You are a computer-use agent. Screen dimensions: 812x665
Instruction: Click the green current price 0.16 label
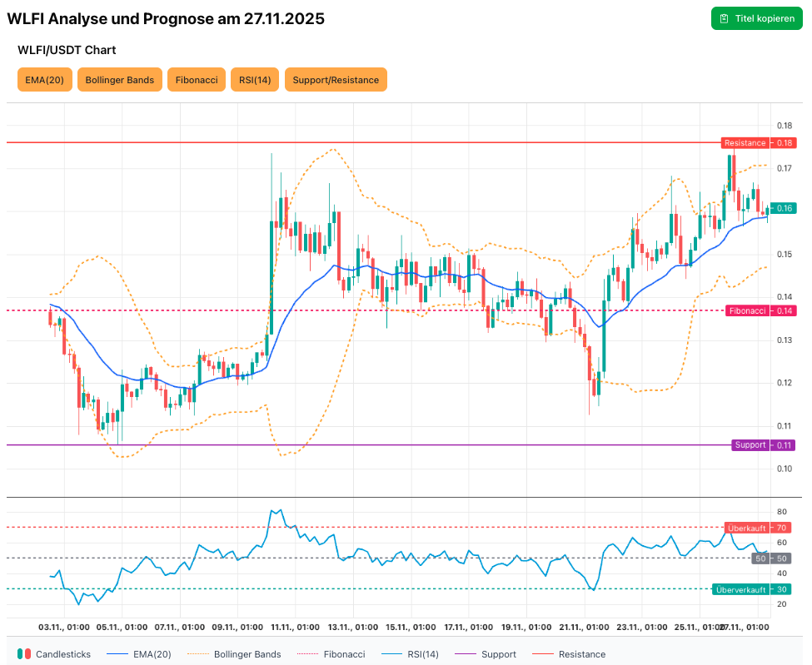coord(785,209)
